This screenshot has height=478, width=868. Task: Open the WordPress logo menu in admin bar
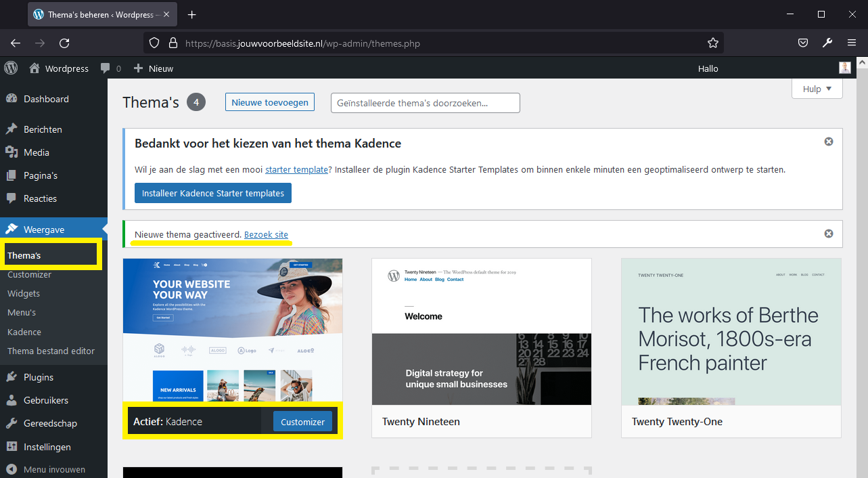pos(11,68)
